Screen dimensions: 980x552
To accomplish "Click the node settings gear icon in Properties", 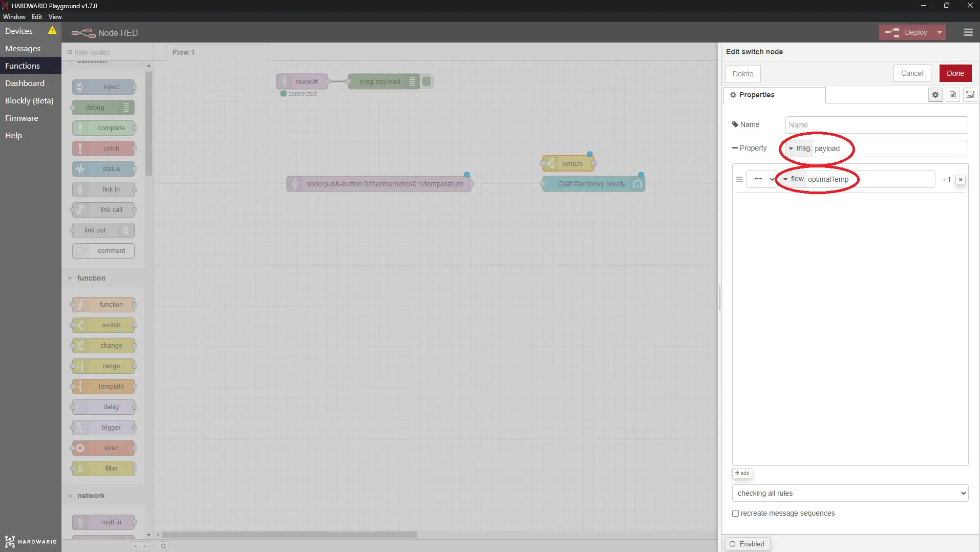I will pyautogui.click(x=935, y=95).
